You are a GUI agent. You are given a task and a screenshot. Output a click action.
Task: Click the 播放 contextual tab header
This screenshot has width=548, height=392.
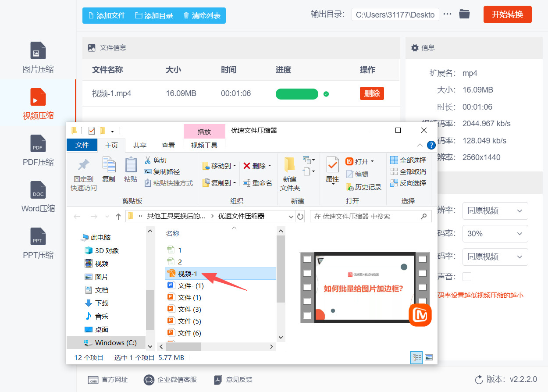[204, 132]
